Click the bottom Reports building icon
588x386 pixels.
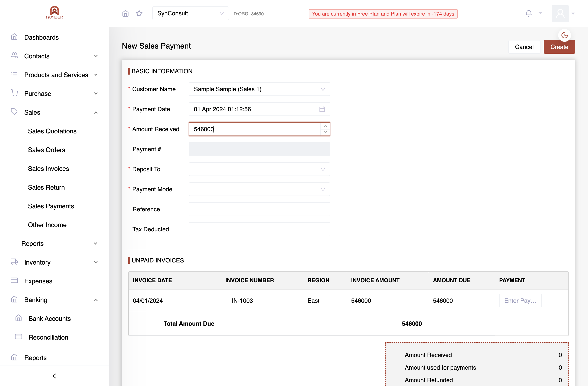pos(14,357)
